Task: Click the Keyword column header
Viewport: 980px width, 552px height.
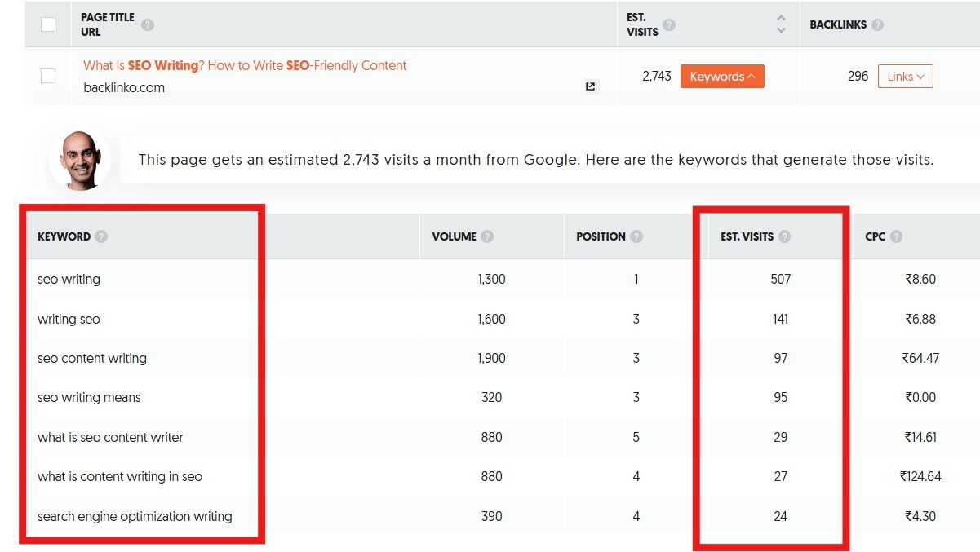Action: tap(64, 236)
